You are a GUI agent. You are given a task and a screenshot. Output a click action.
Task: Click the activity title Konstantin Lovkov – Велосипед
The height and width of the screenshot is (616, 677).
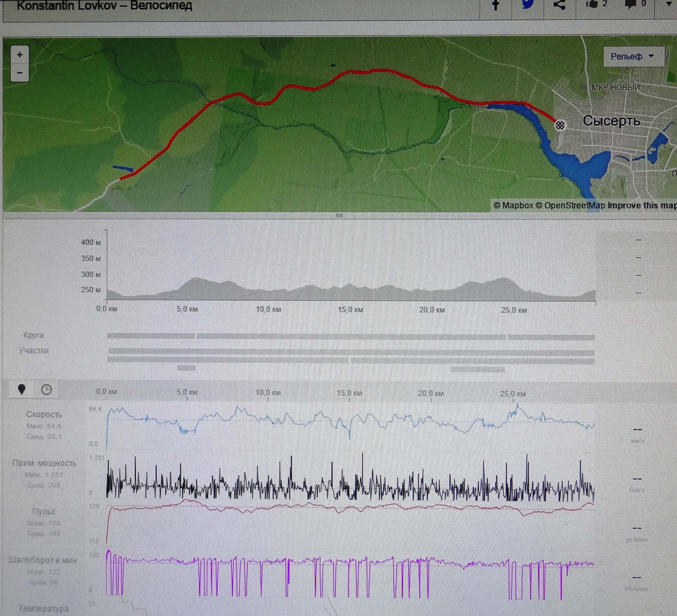tap(104, 6)
